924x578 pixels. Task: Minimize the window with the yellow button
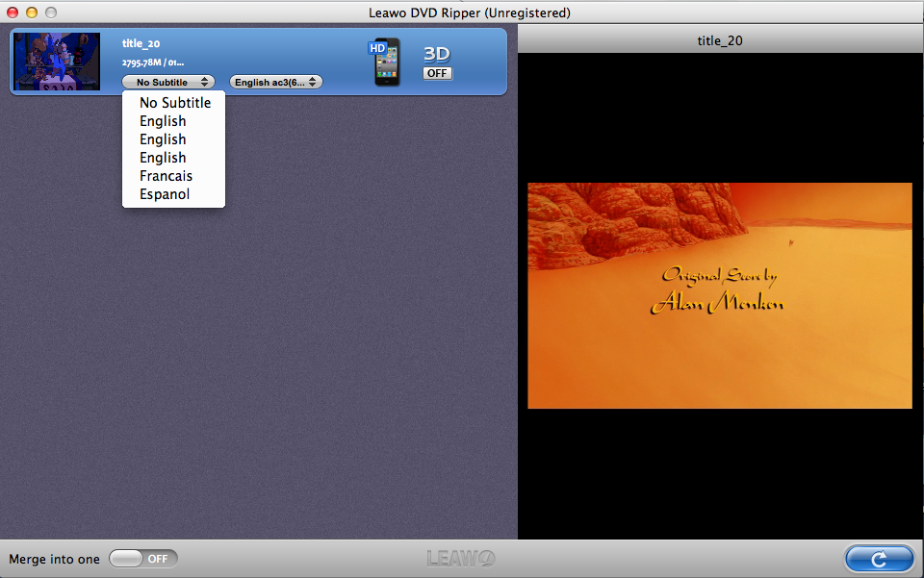(x=32, y=13)
